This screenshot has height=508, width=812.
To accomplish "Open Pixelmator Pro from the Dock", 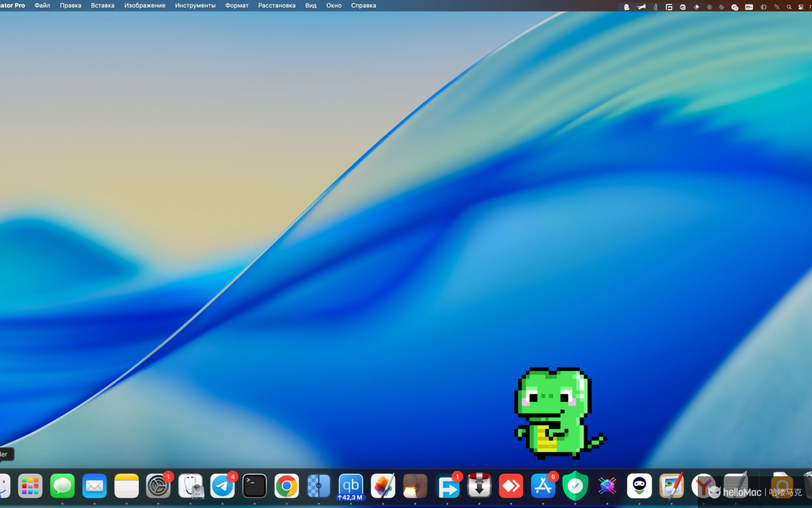I will tap(383, 486).
